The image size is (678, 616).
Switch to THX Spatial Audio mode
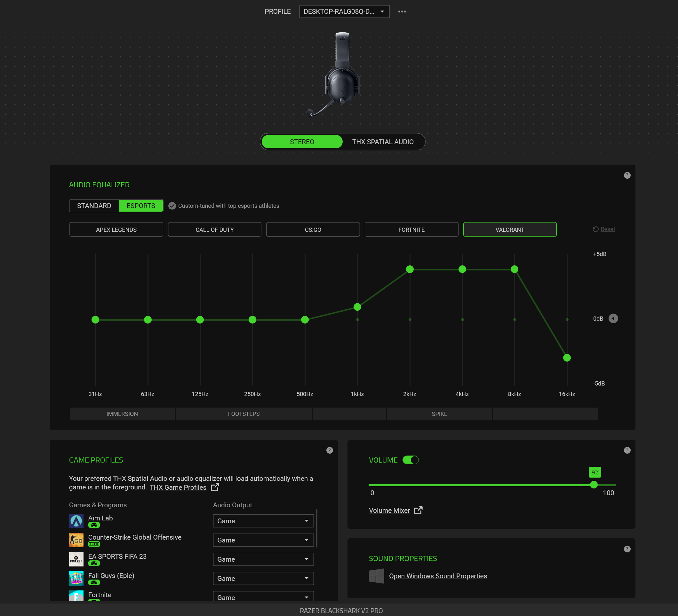tap(383, 142)
